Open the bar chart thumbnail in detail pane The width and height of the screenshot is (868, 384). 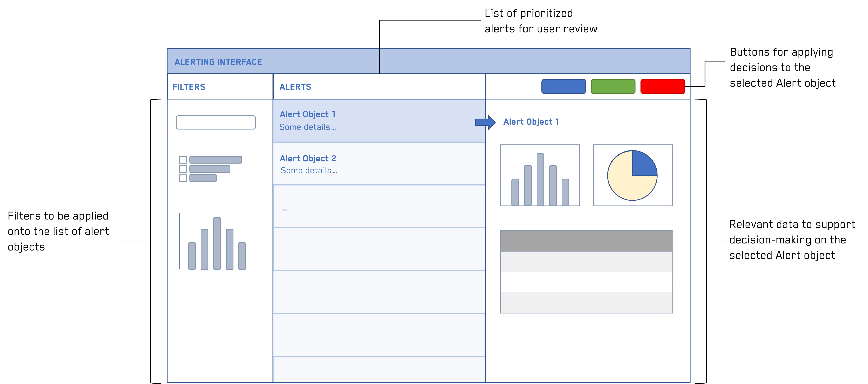(x=540, y=175)
